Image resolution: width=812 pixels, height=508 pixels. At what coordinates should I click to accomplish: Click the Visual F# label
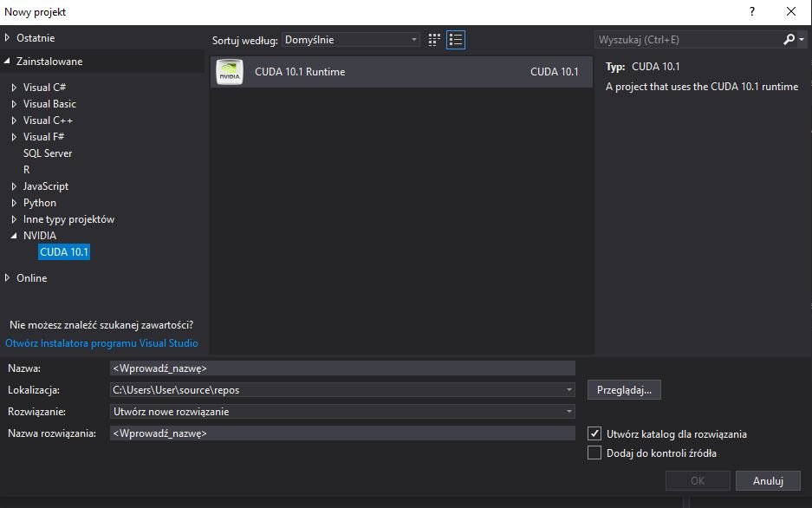43,137
